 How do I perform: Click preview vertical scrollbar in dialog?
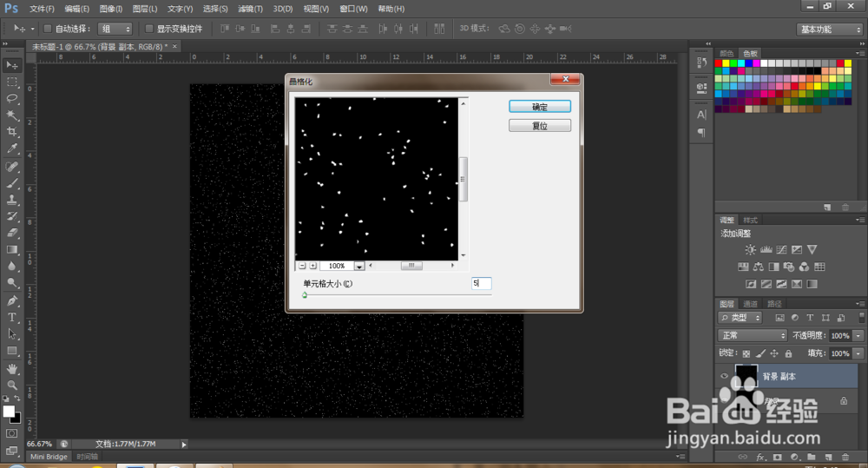464,179
